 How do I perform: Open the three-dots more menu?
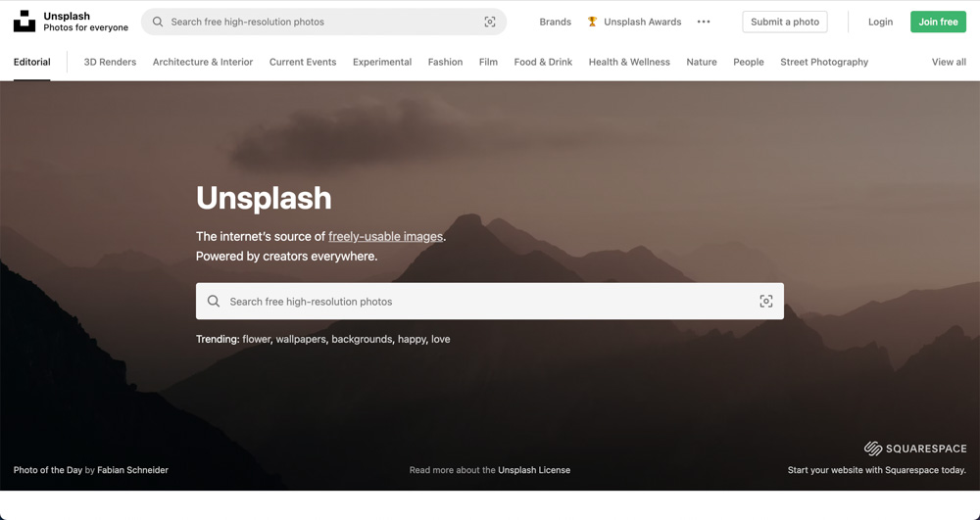(x=704, y=22)
